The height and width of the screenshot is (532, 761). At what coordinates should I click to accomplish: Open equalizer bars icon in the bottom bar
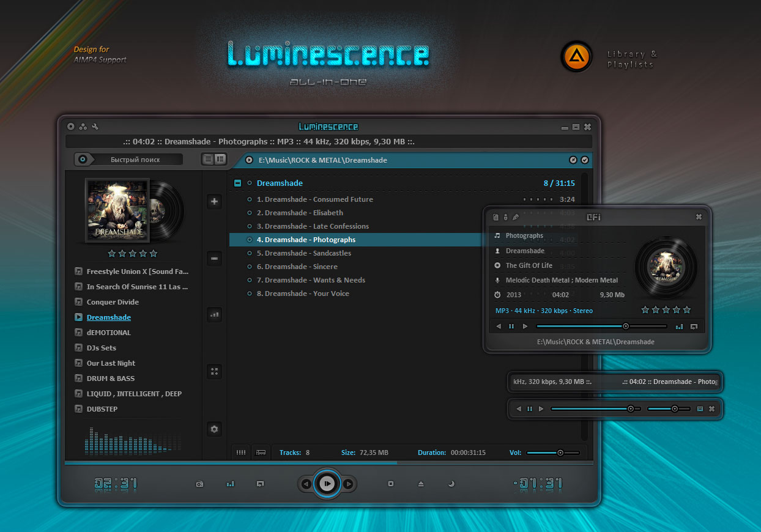pos(230,484)
